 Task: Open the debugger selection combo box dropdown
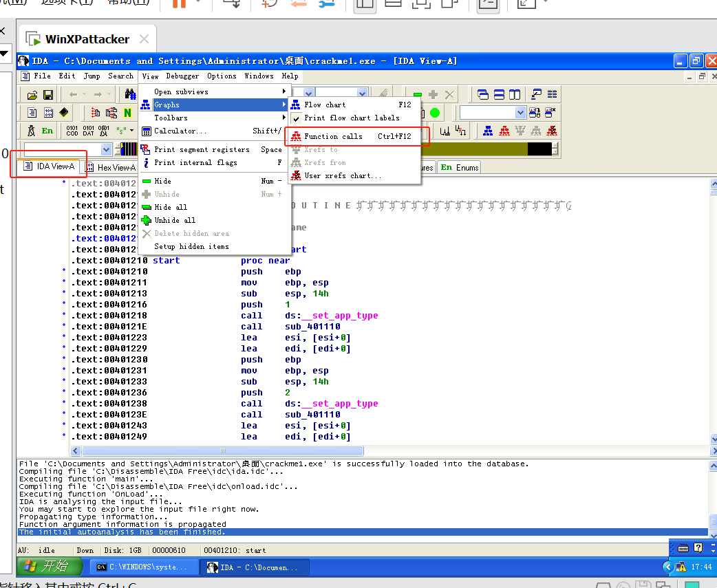click(520, 112)
